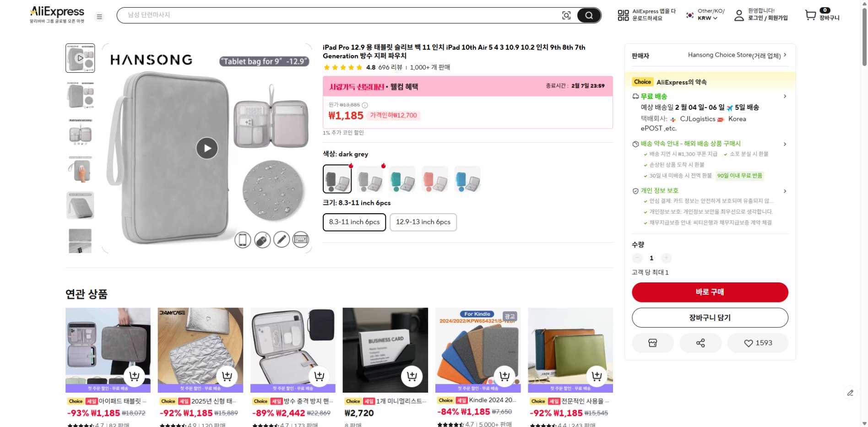Open the search magnifier button
The height and width of the screenshot is (427, 868).
point(589,15)
